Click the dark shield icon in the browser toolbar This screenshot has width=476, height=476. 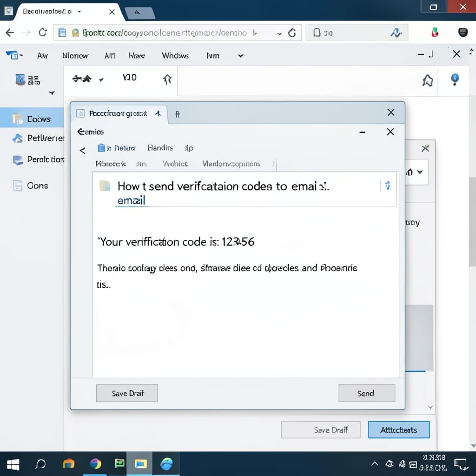(463, 32)
